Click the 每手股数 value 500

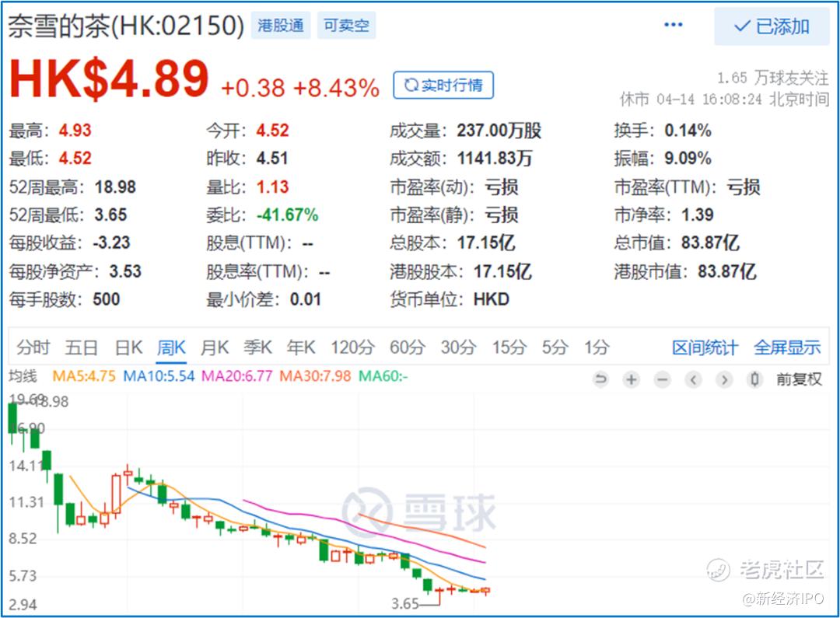click(x=106, y=299)
